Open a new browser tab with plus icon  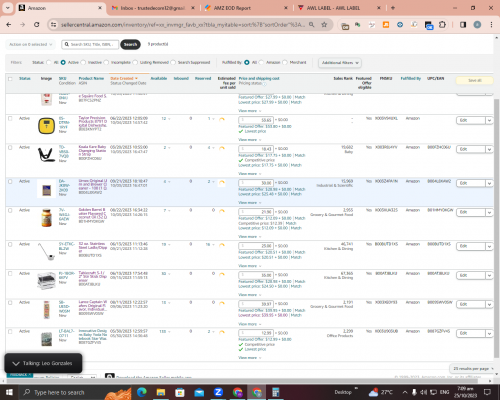tap(393, 8)
